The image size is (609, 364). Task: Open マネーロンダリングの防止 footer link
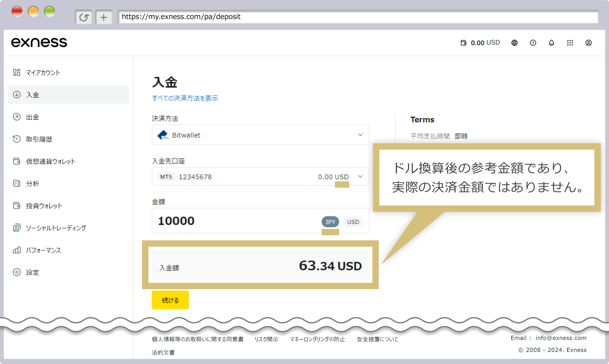318,339
